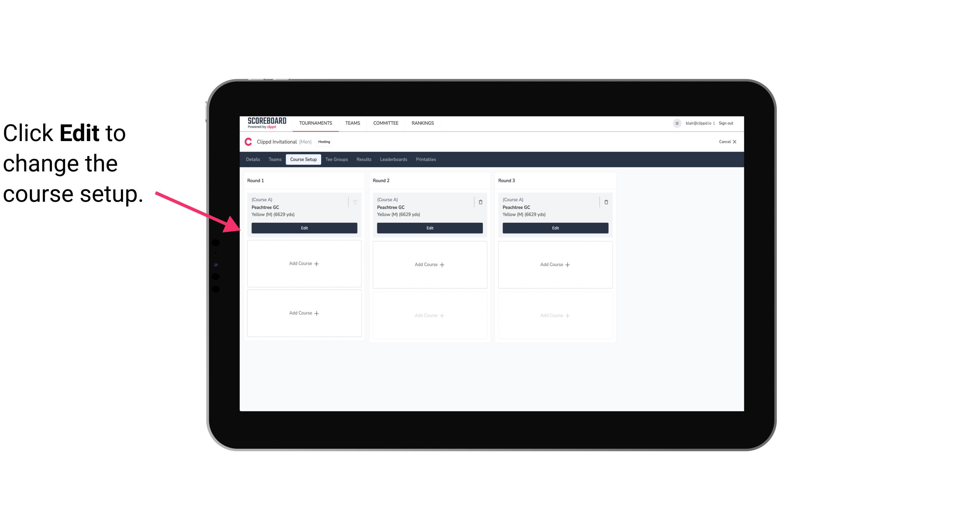Click the delete icon for Round 2
980x527 pixels.
tap(480, 201)
